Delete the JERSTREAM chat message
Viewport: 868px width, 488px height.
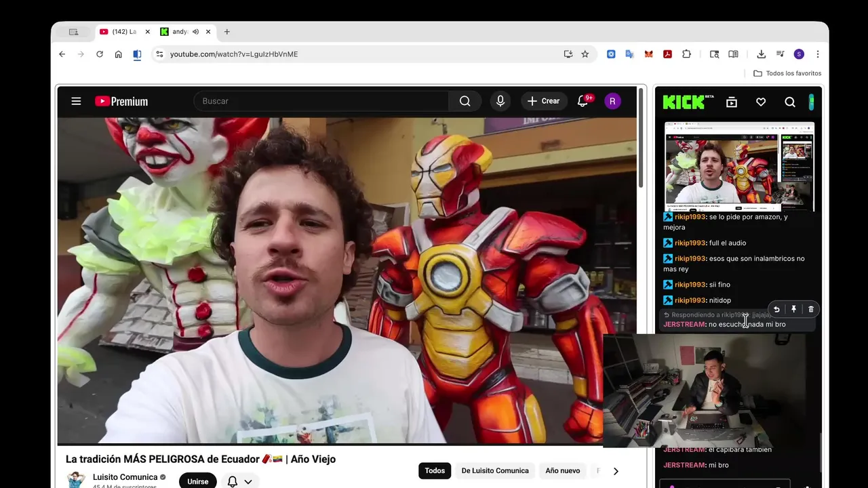coord(810,309)
